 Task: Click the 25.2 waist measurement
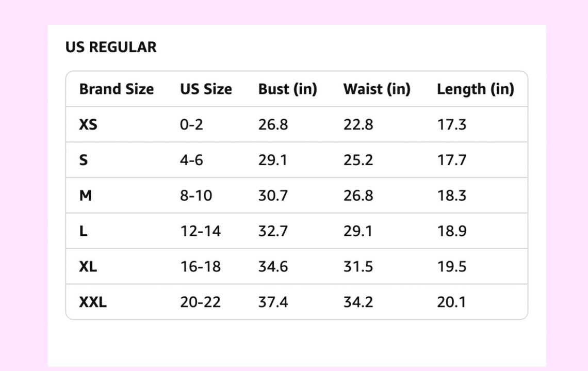tap(358, 160)
